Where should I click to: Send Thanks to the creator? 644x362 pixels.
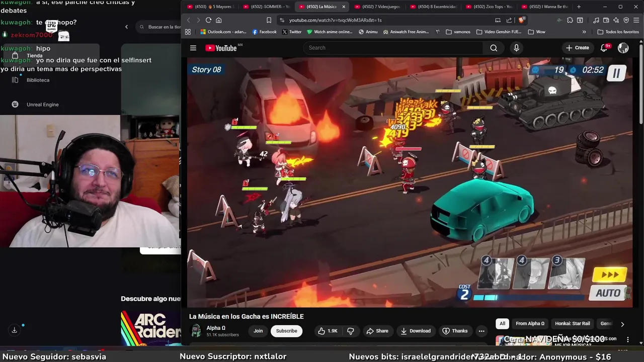(x=455, y=331)
